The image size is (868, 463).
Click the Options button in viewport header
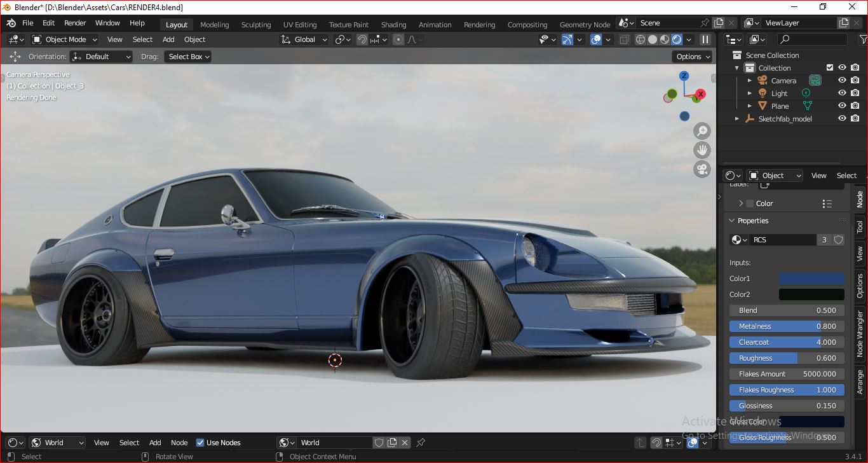click(x=692, y=56)
